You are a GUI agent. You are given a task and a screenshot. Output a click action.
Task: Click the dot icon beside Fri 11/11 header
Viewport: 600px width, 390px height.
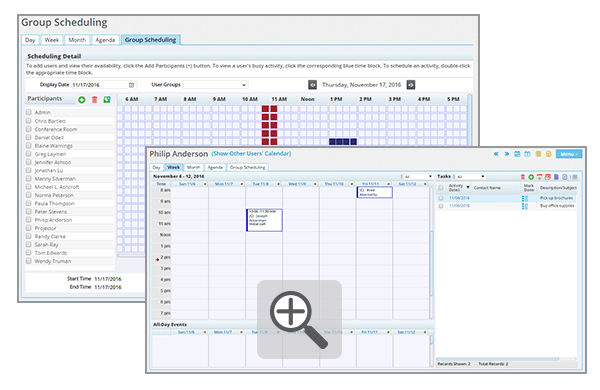pyautogui.click(x=389, y=184)
